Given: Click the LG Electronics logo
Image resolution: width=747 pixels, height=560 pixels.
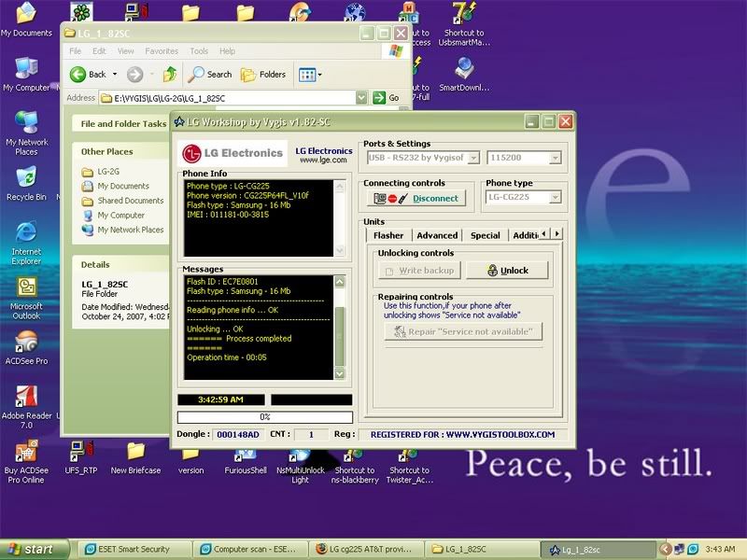Looking at the screenshot, I should (233, 153).
